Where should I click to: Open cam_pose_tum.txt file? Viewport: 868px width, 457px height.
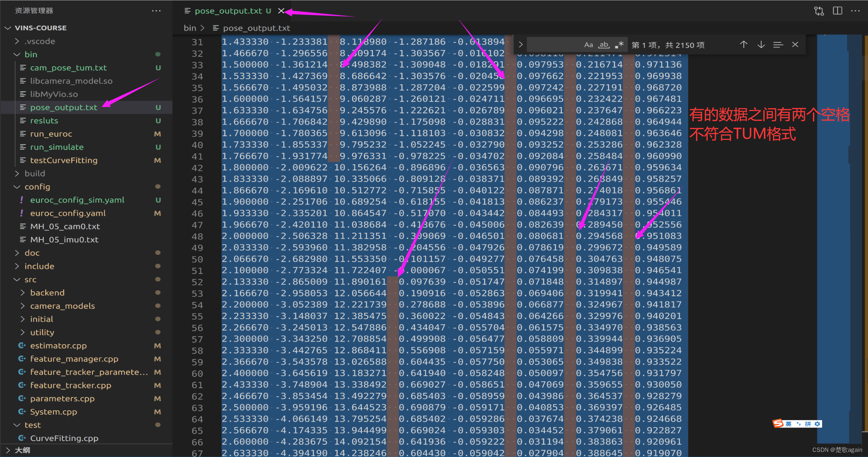[68, 68]
